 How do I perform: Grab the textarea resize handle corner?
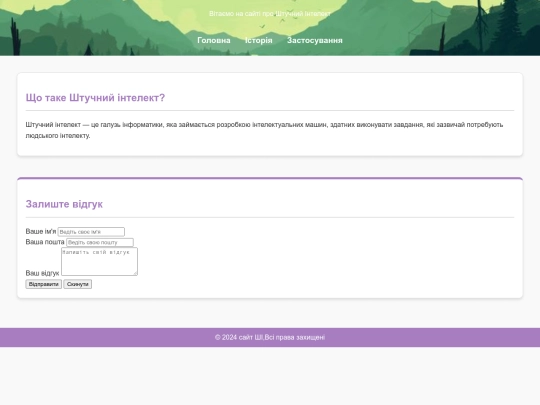pos(135,273)
